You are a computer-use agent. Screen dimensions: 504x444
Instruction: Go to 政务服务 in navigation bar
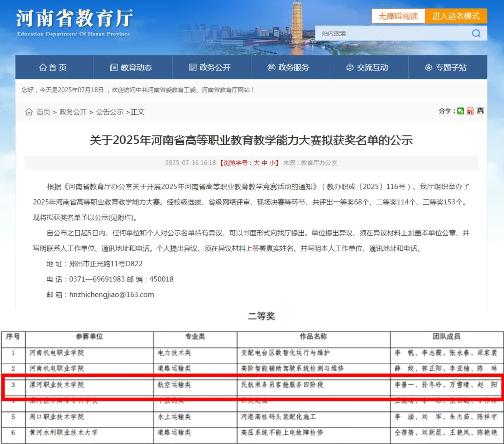tap(289, 67)
